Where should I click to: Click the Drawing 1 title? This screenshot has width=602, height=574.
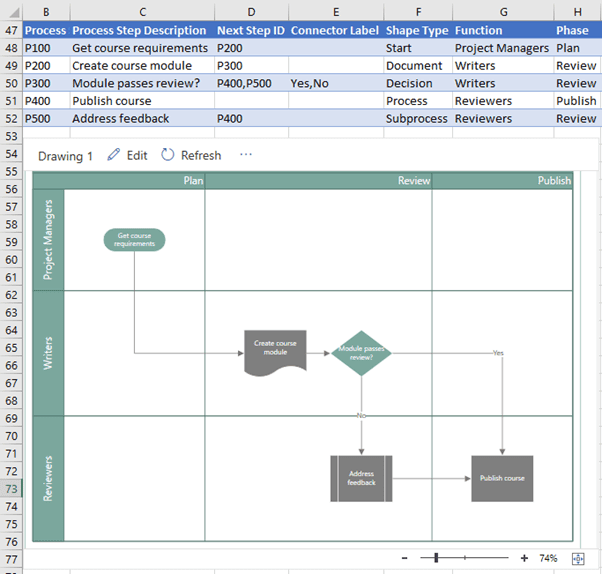[x=65, y=156]
